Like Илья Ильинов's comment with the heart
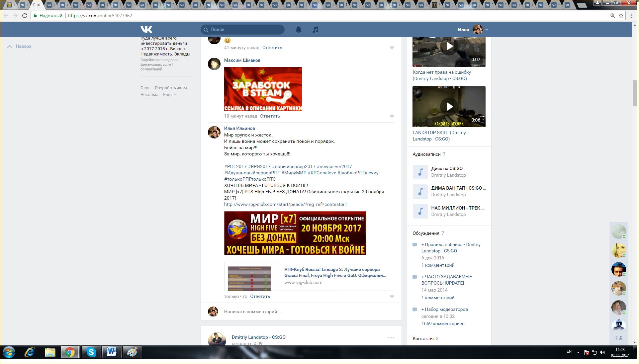Screen dimensions: 639x364 [392, 297]
